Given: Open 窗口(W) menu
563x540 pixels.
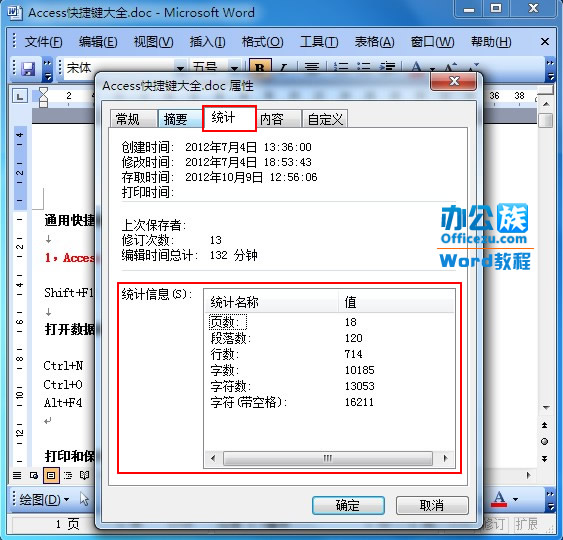Looking at the screenshot, I should pyautogui.click(x=432, y=42).
